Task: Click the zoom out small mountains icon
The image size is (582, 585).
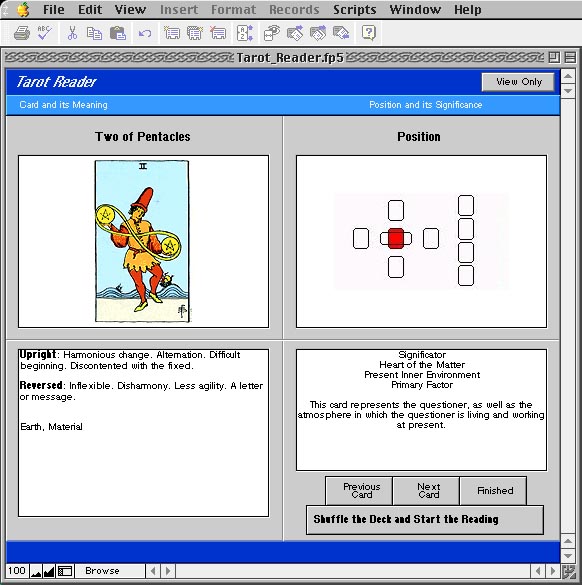Action: click(36, 571)
